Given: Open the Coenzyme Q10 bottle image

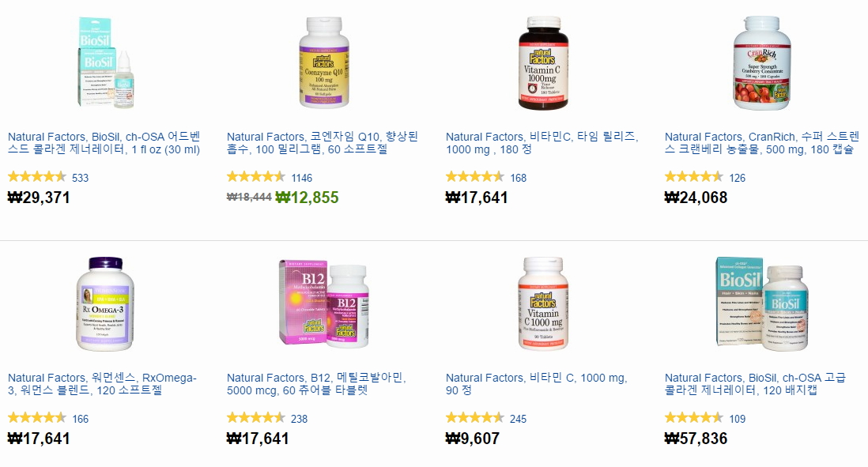Looking at the screenshot, I should pos(324,62).
